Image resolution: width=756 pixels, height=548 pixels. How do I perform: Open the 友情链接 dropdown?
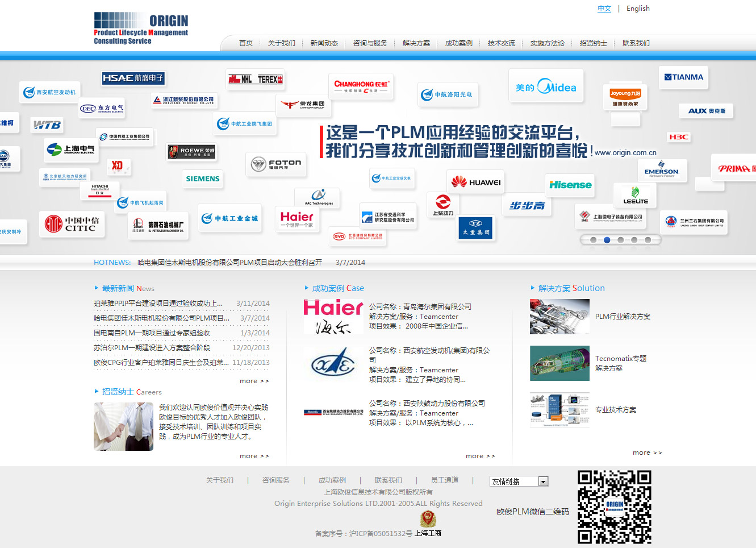tap(519, 481)
